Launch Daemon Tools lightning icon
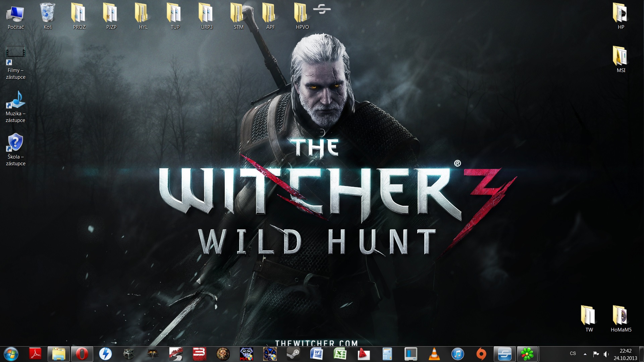 (105, 354)
